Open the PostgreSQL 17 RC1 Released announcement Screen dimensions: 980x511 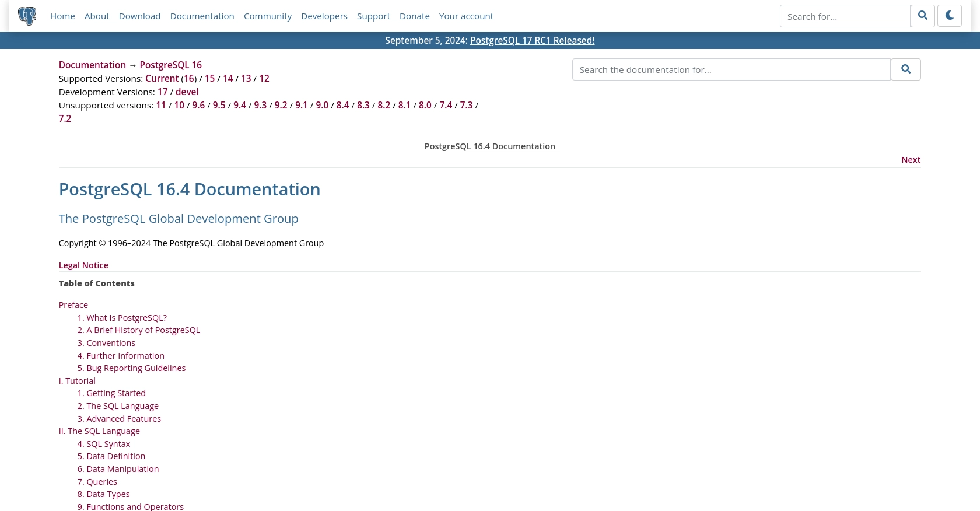click(532, 40)
